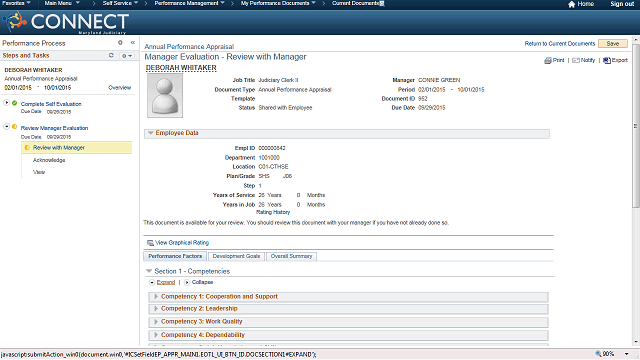Sign out of CONNECT
The image size is (640, 360).
[x=622, y=4]
